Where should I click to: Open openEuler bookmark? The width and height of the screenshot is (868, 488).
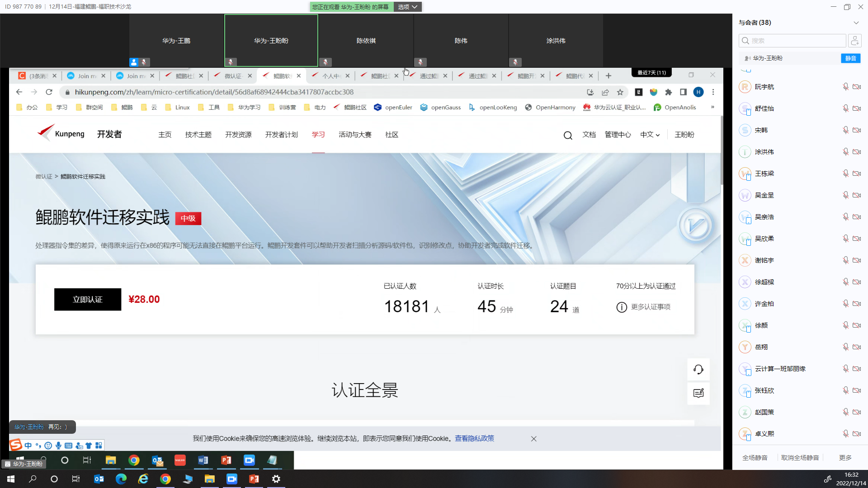click(x=393, y=107)
